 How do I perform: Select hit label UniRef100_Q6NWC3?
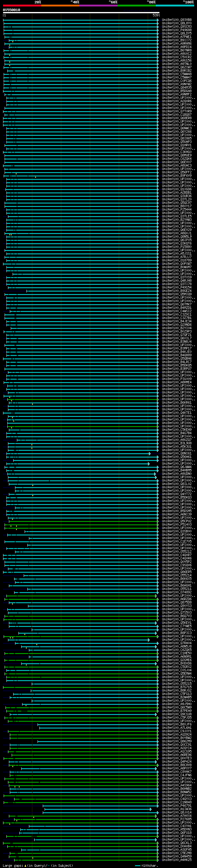tap(177, 128)
